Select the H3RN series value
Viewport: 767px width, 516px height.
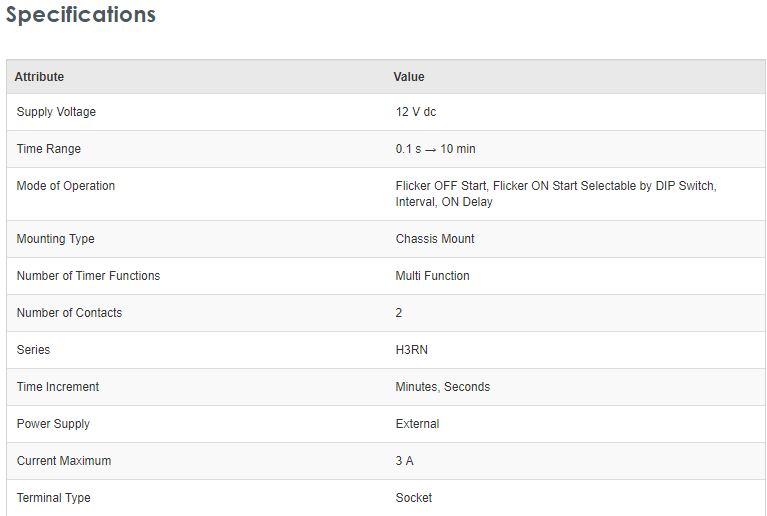[x=412, y=350]
